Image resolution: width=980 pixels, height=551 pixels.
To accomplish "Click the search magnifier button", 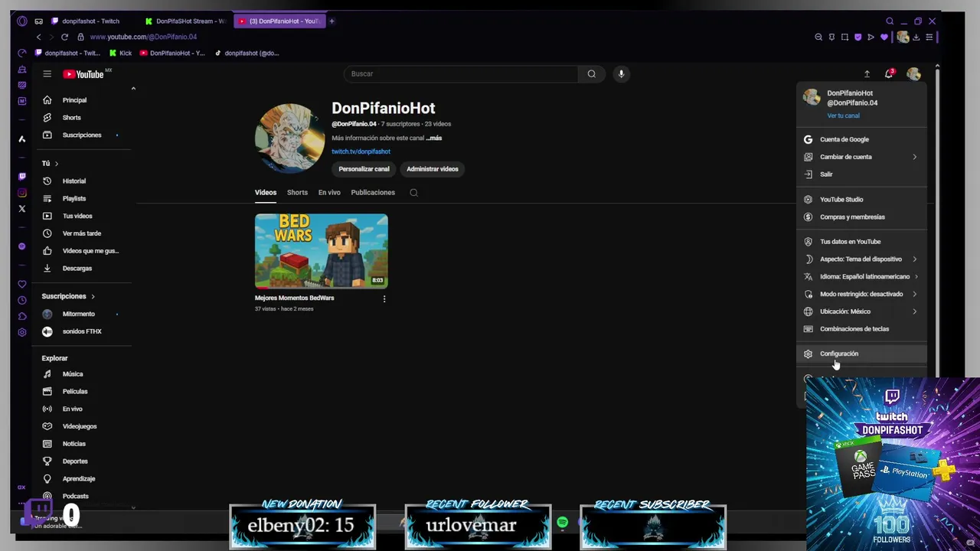I will pyautogui.click(x=591, y=73).
